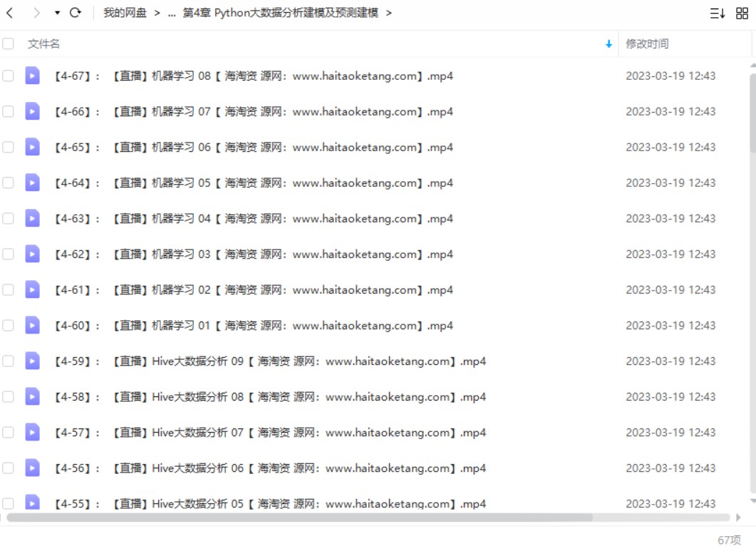Screen dimensions: 756x551
Task: Check the box for file 4-64
Action: (9, 183)
